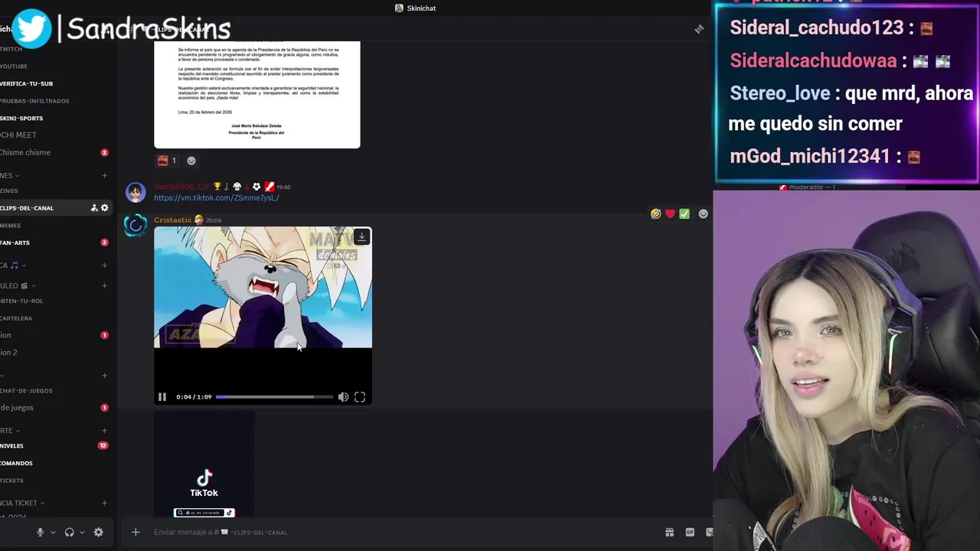Add channel to category above zings
Image resolution: width=980 pixels, height=551 pixels.
(105, 175)
